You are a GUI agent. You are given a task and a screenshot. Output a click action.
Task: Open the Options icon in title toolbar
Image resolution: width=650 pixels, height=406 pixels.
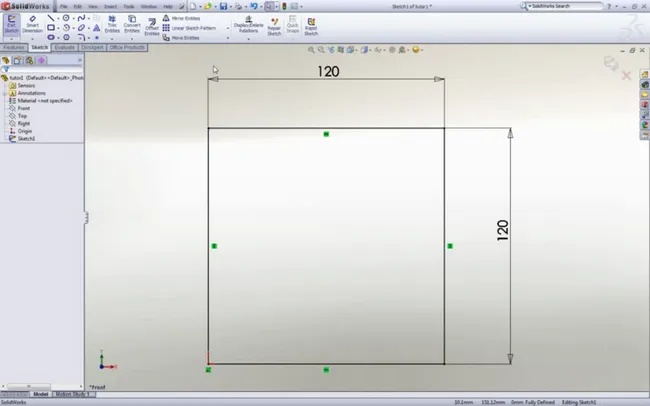294,6
